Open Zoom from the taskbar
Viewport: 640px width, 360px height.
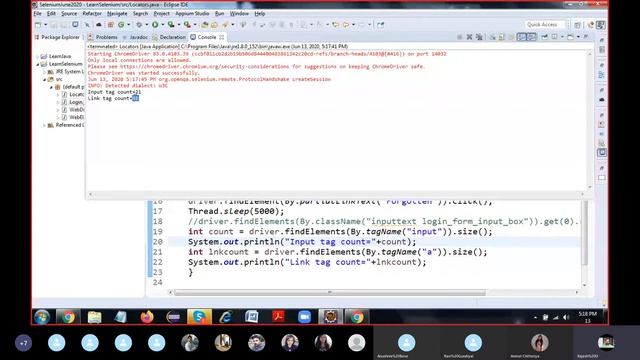[x=304, y=317]
